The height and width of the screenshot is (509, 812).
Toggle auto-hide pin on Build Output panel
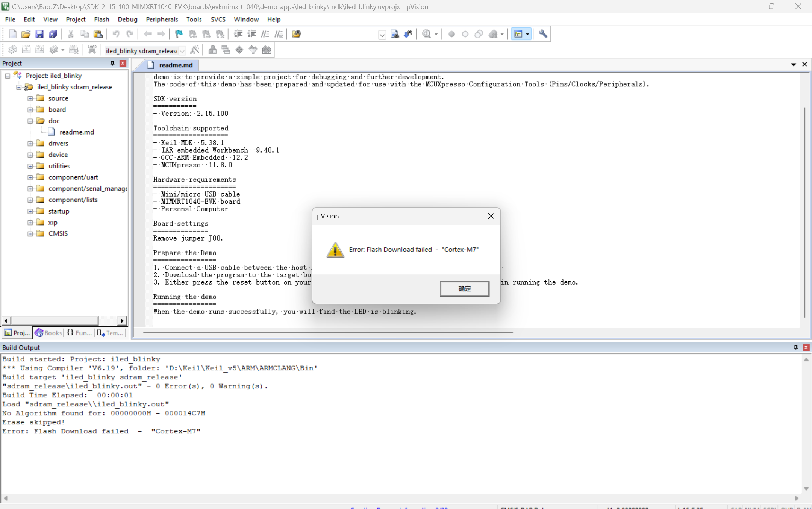(x=795, y=347)
